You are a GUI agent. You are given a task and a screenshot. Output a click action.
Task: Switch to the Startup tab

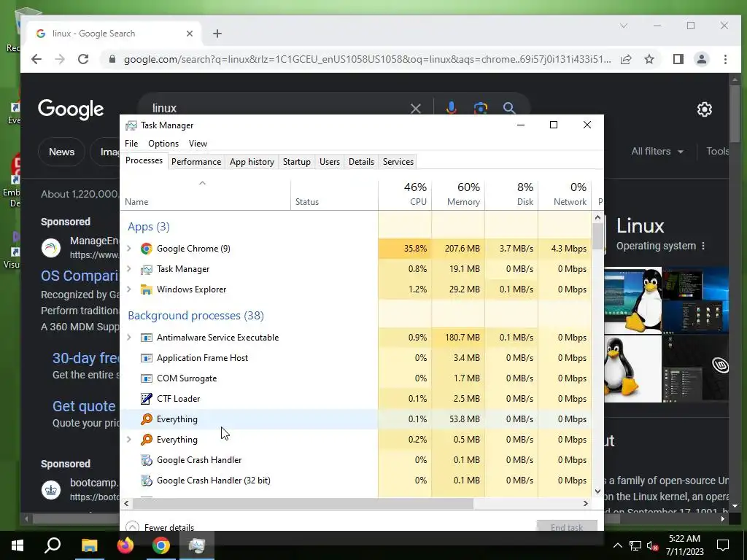click(297, 162)
